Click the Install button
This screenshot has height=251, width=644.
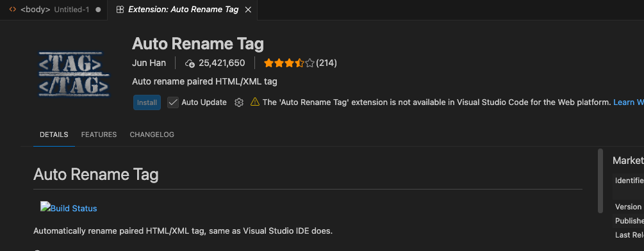click(147, 102)
